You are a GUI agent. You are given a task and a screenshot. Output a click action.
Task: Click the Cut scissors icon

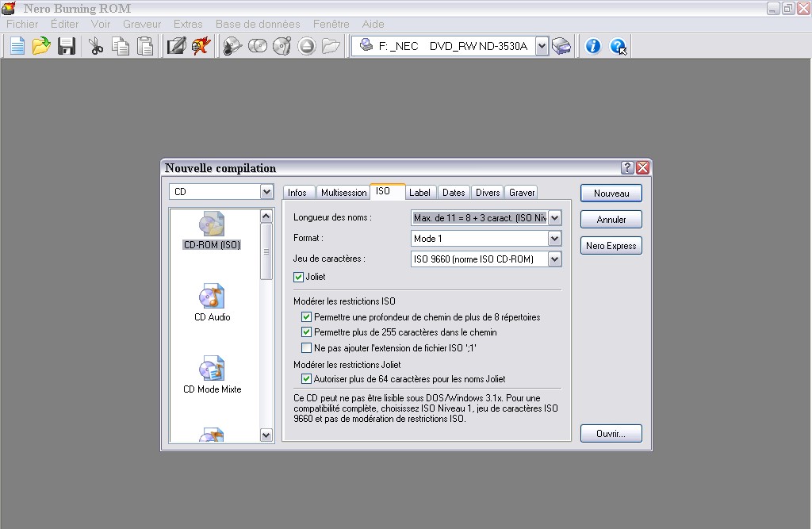[x=96, y=46]
